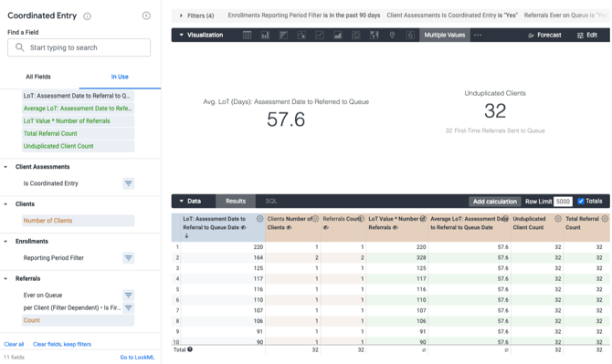612x364 pixels.
Task: Click filter icon for Is Coordinated Entry
Action: tap(129, 183)
